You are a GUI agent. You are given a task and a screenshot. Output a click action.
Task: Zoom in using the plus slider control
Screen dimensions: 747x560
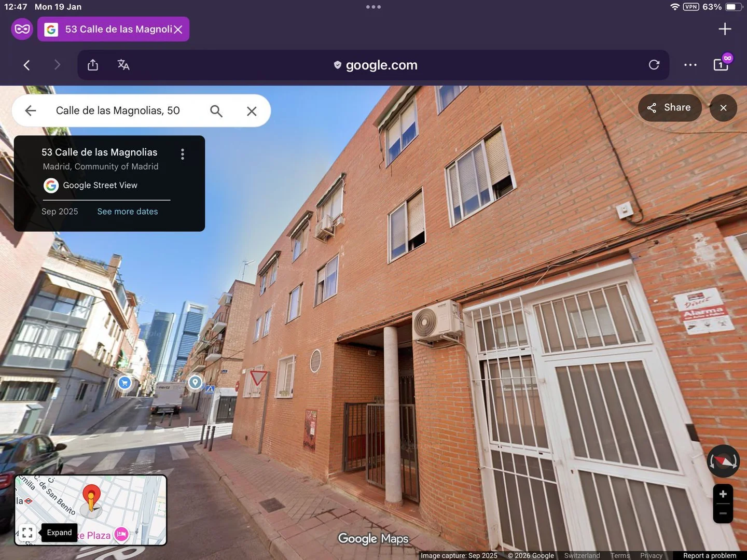point(723,495)
